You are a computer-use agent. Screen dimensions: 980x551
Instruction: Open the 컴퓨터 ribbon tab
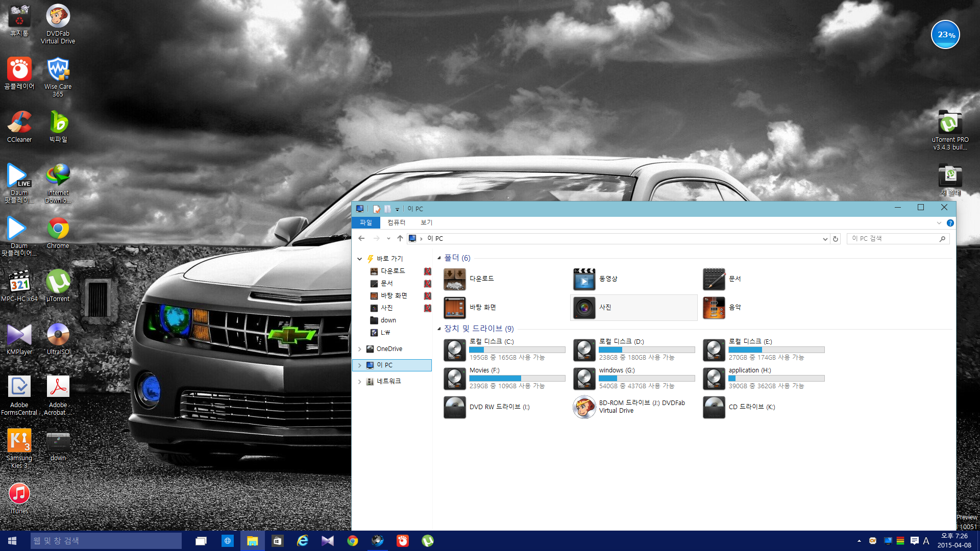[x=396, y=223]
